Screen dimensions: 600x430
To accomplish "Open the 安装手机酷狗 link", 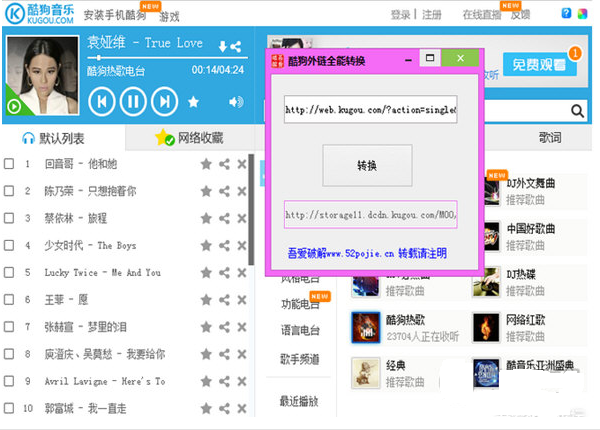I will coord(115,15).
